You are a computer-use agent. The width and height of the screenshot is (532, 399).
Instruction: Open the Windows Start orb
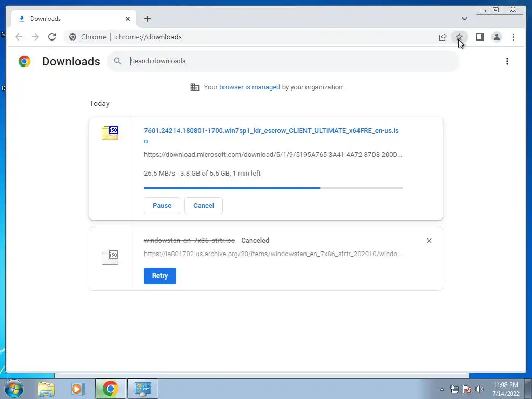(14, 389)
